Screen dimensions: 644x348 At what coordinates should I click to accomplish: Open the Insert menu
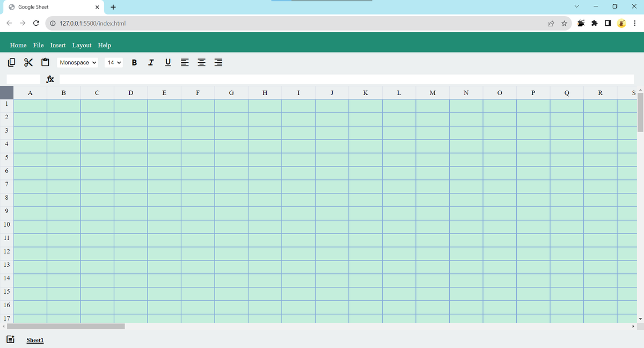point(58,45)
